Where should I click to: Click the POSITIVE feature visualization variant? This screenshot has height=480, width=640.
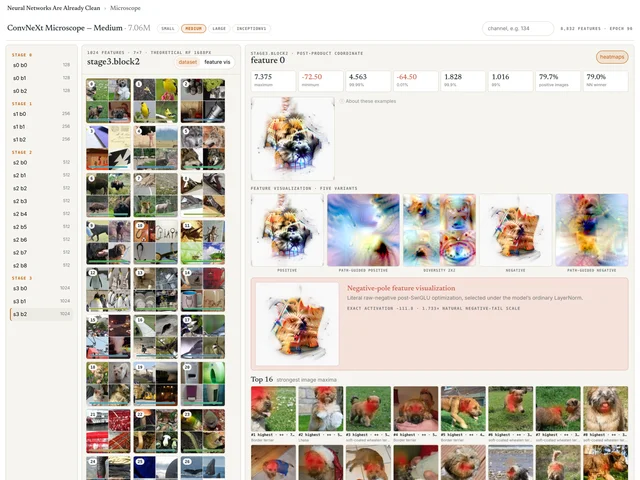tap(287, 230)
